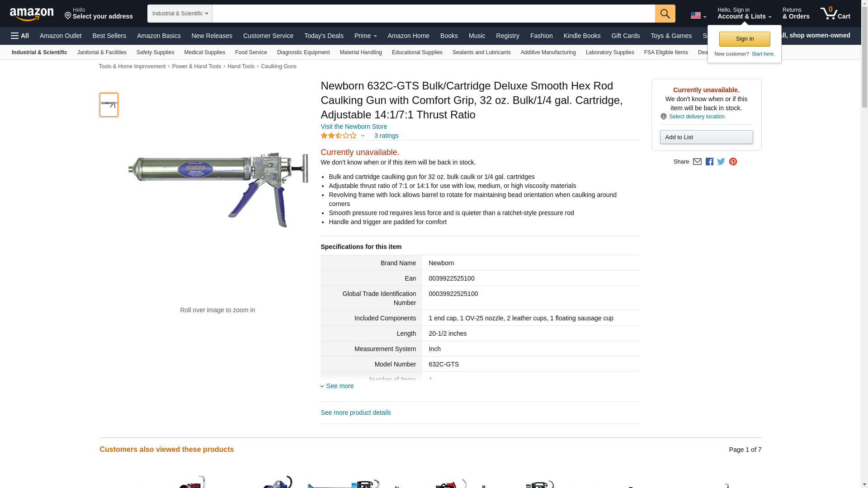
Task: Open the shopping cart icon
Action: (x=835, y=14)
